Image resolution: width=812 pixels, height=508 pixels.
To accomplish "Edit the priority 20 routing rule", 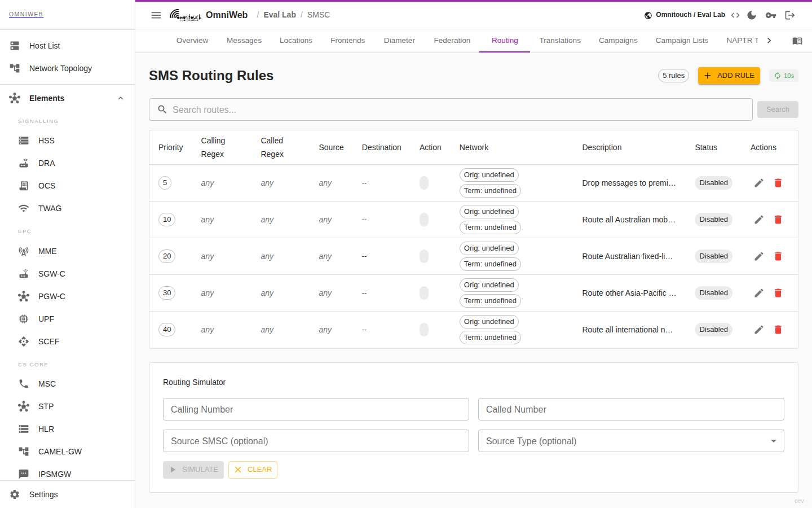I will (x=759, y=256).
